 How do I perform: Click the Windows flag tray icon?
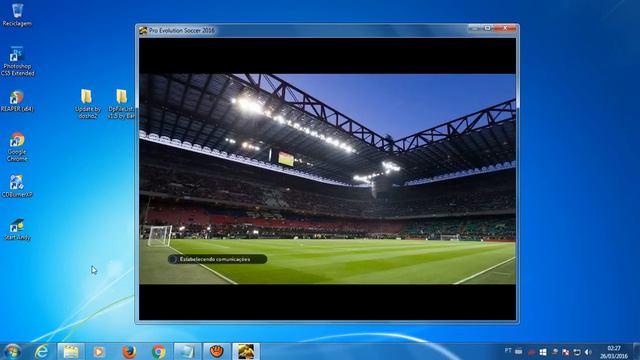pos(543,352)
